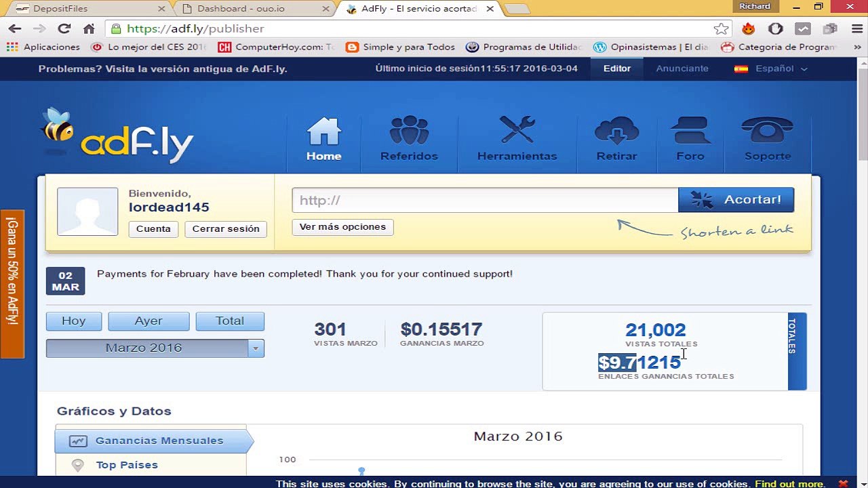868x488 pixels.
Task: Click the lordead145 username
Action: coord(169,207)
